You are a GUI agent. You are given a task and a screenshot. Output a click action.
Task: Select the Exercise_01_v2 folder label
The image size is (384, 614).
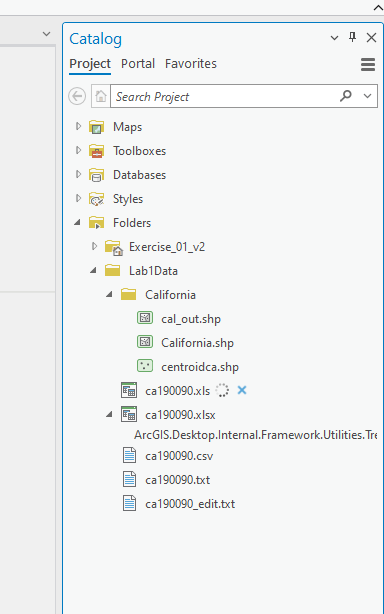[167, 247]
